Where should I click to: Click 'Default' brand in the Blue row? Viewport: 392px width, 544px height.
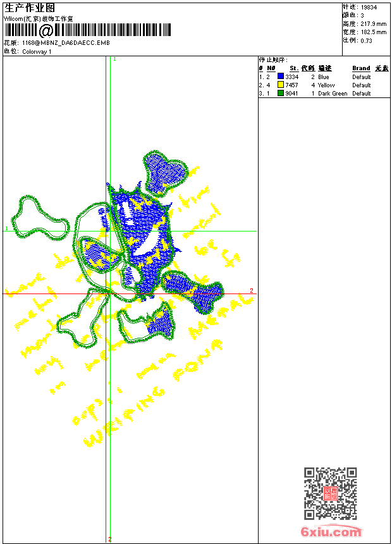[362, 77]
